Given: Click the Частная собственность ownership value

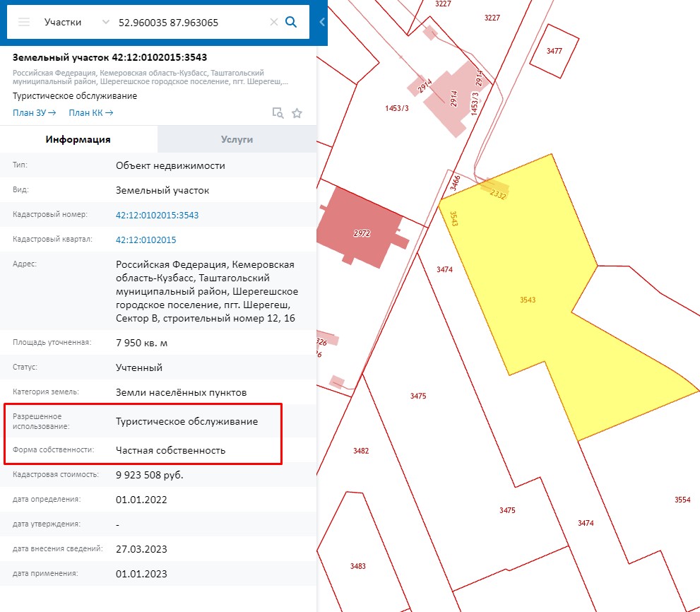Looking at the screenshot, I should coord(170,450).
